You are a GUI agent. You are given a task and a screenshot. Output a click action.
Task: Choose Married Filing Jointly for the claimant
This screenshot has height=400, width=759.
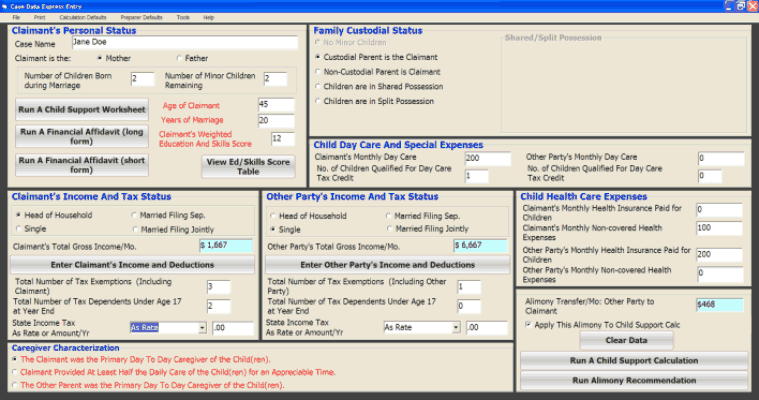coord(133,230)
